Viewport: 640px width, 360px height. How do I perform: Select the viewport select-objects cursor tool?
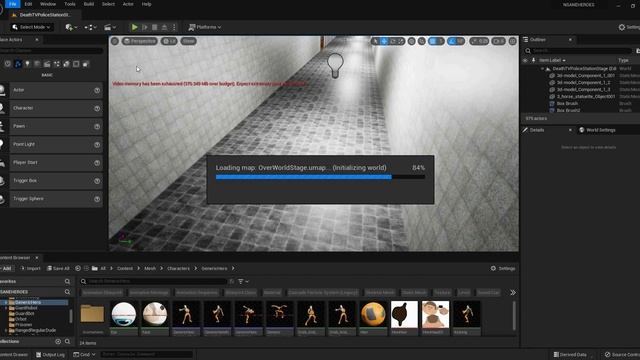click(x=376, y=41)
